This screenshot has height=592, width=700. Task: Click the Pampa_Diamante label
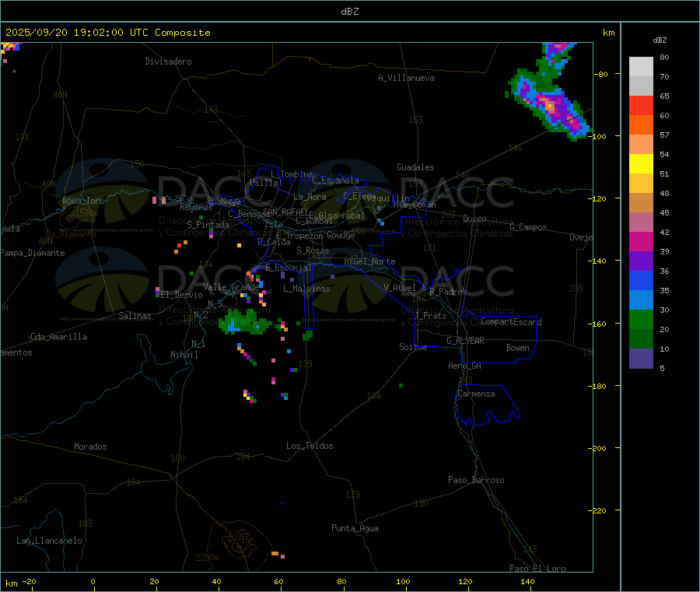click(33, 253)
